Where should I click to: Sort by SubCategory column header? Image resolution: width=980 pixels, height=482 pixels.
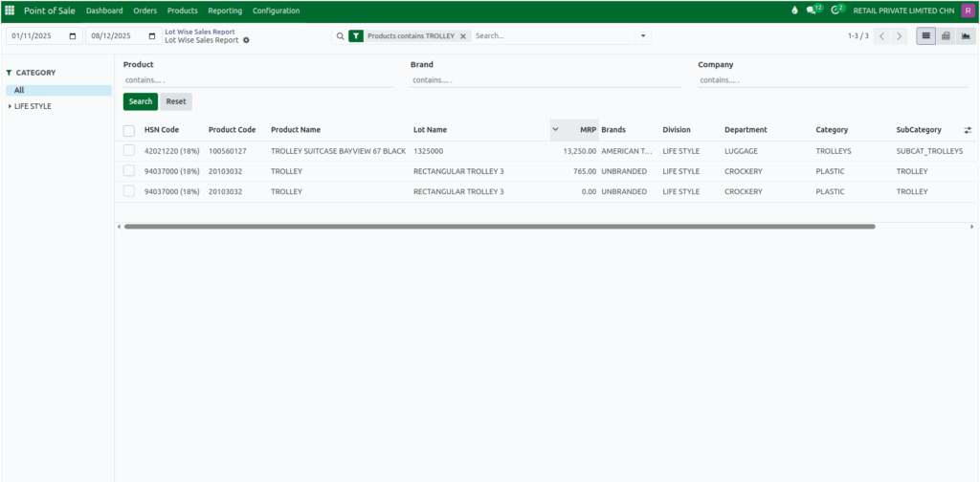(x=919, y=130)
